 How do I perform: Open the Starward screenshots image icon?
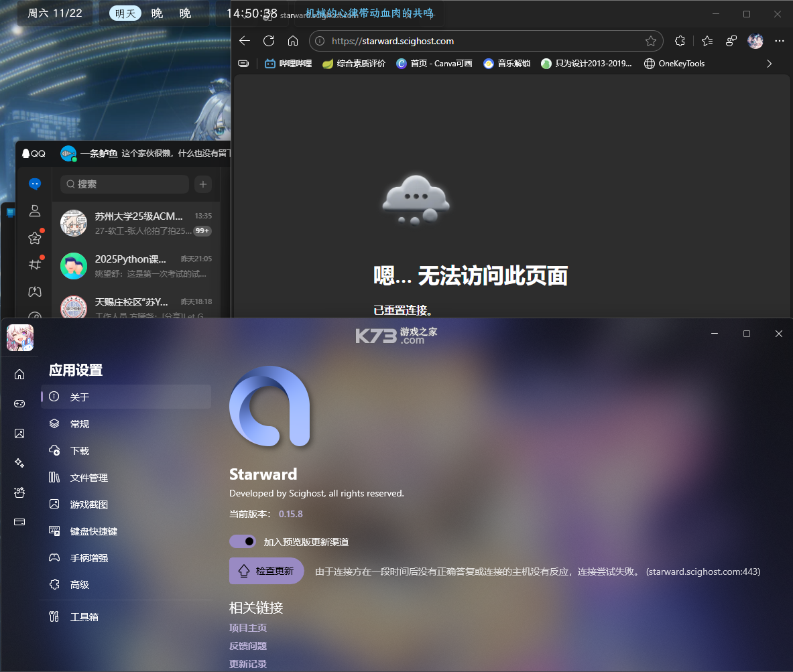click(x=19, y=433)
